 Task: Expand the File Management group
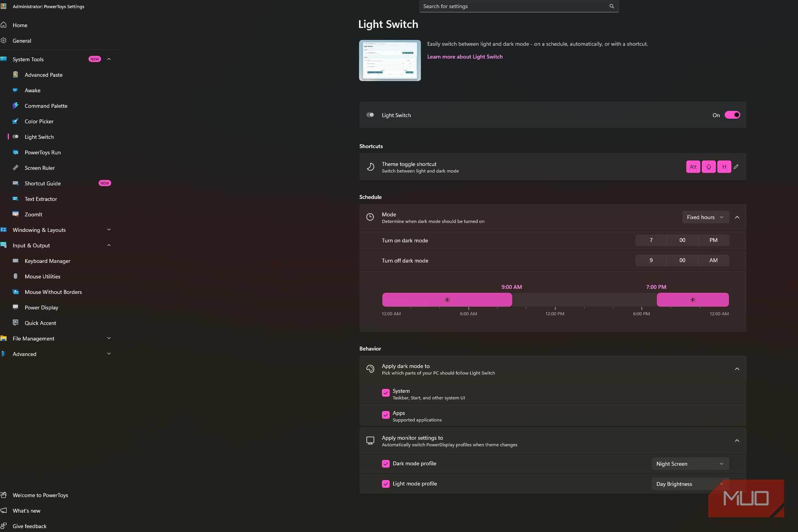109,338
